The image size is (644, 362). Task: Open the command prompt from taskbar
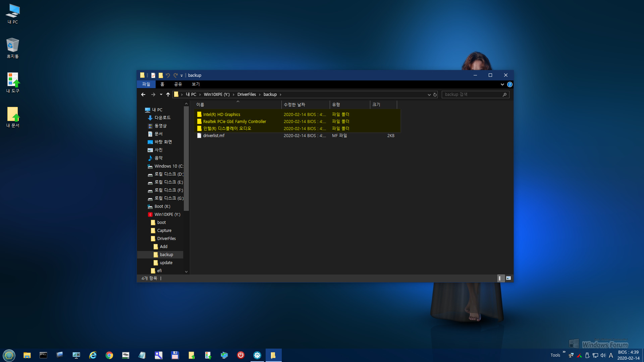click(x=43, y=355)
